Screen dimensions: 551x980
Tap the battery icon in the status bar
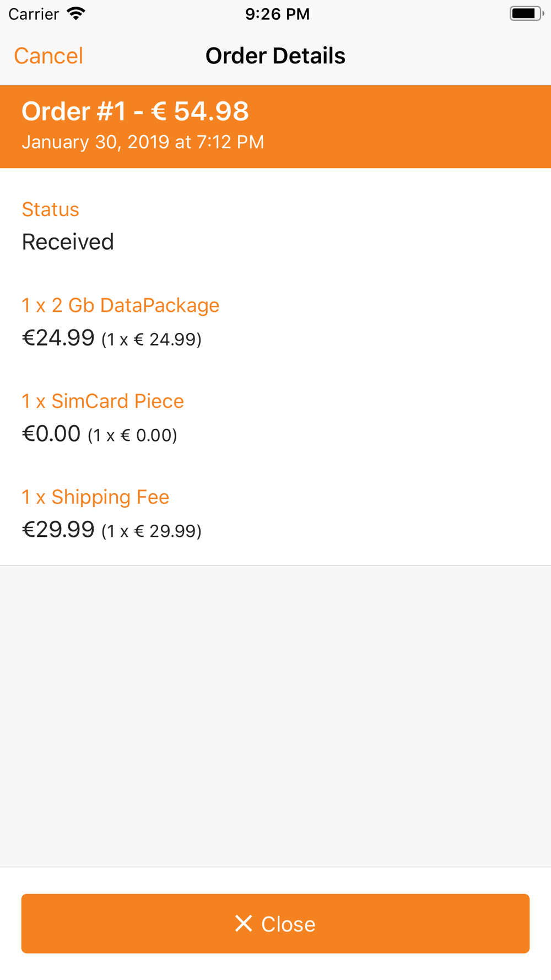[526, 14]
